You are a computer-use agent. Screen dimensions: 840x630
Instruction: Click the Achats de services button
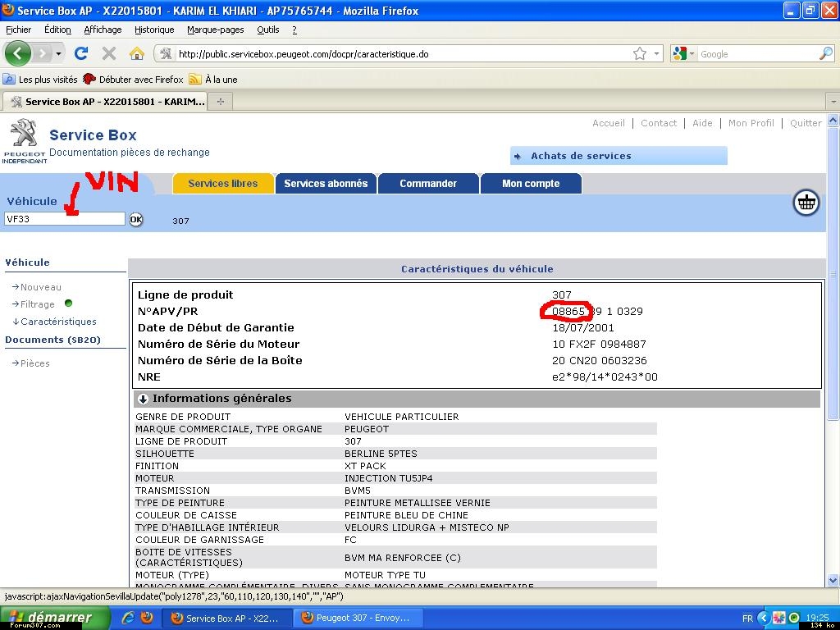tap(619, 156)
